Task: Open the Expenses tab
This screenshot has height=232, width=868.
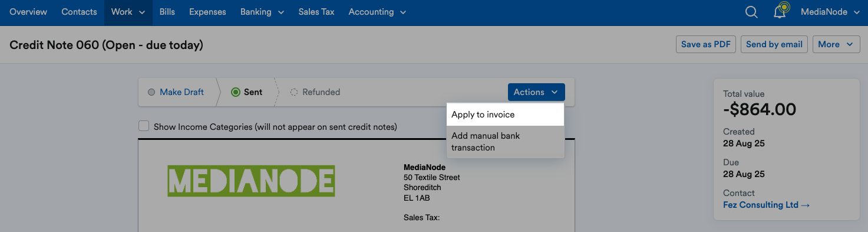Action: click(208, 12)
